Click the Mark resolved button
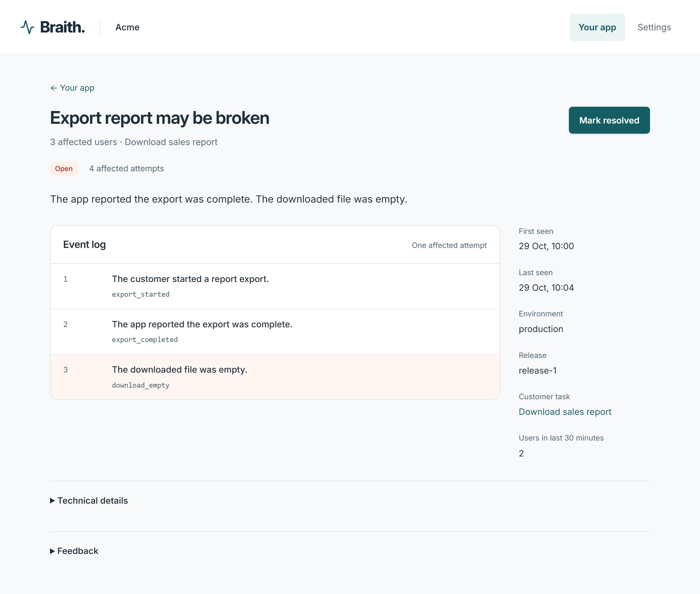 click(x=609, y=120)
